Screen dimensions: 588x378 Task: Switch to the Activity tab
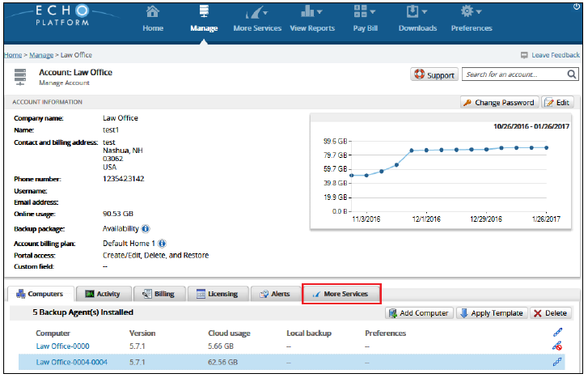pyautogui.click(x=104, y=294)
